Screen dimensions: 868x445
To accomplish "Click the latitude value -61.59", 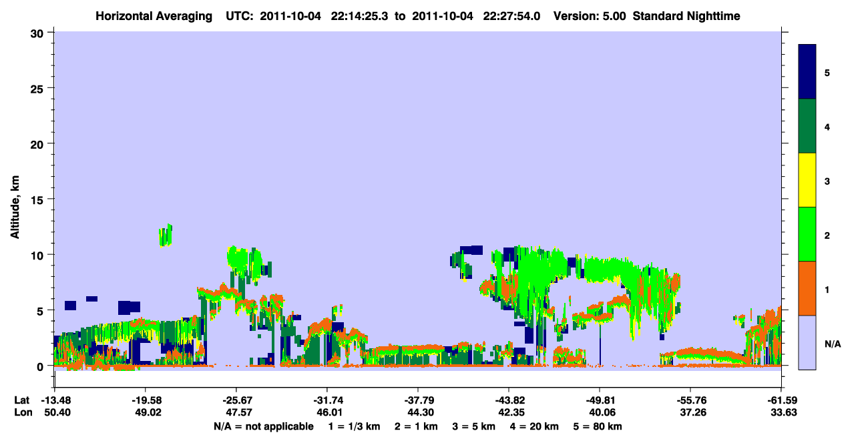I will coord(781,400).
